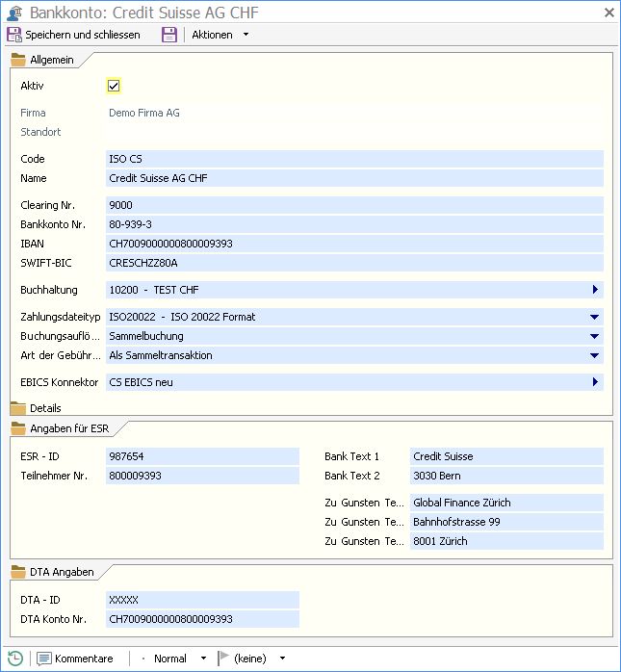Open the Art der Gebühr dropdown arrow
The width and height of the screenshot is (621, 672).
click(595, 355)
